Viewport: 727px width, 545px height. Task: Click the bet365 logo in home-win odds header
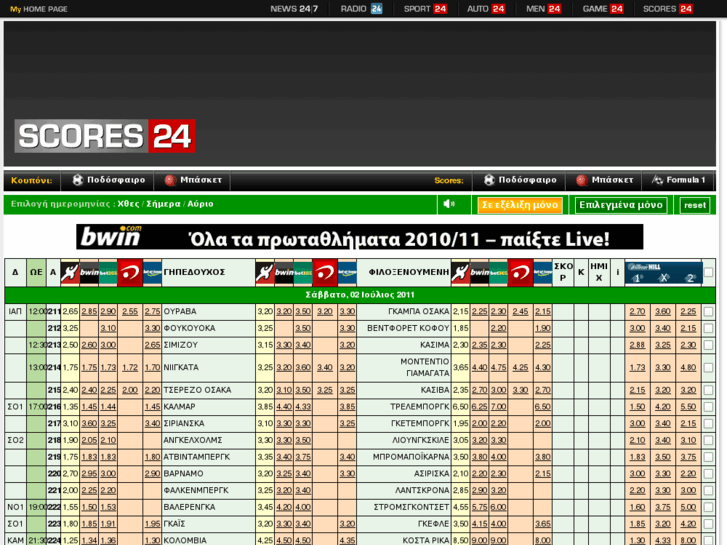(x=108, y=272)
